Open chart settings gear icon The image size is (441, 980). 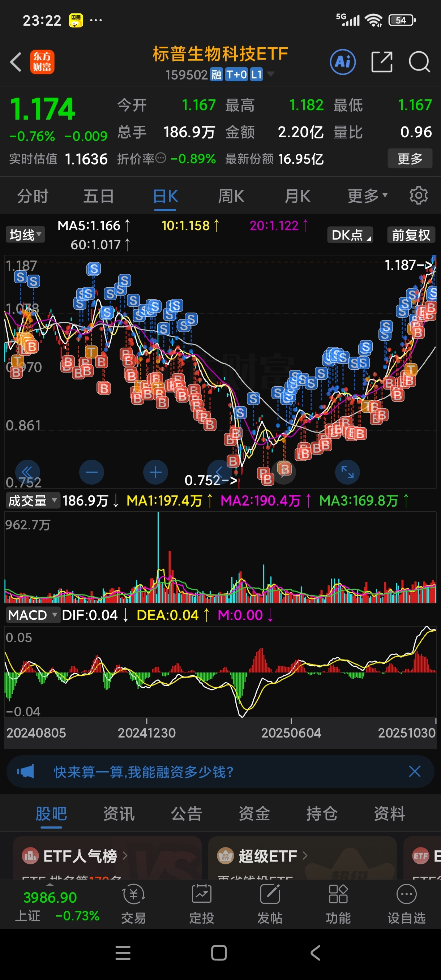[x=419, y=195]
